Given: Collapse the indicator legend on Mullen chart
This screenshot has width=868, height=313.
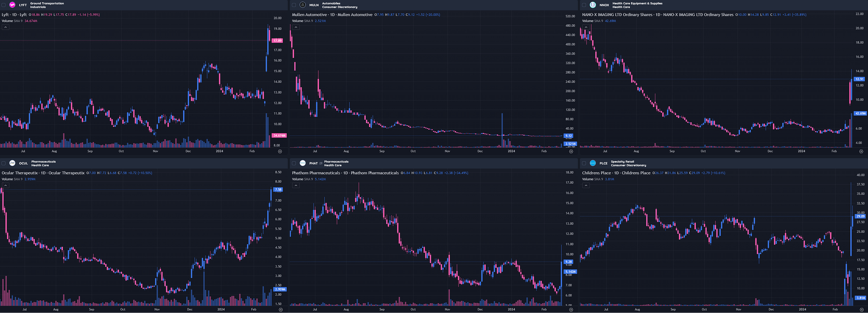Looking at the screenshot, I should 296,27.
